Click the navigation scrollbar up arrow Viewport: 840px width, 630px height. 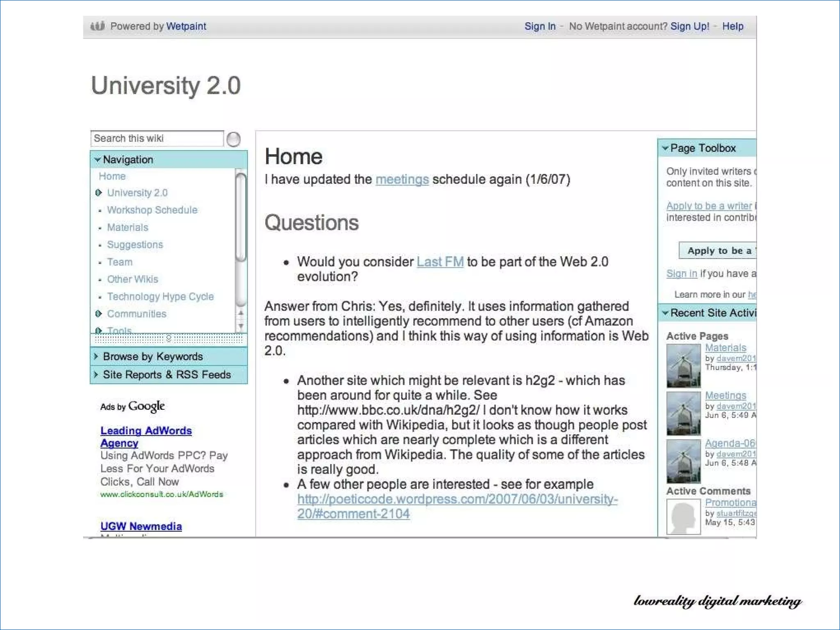click(x=241, y=313)
